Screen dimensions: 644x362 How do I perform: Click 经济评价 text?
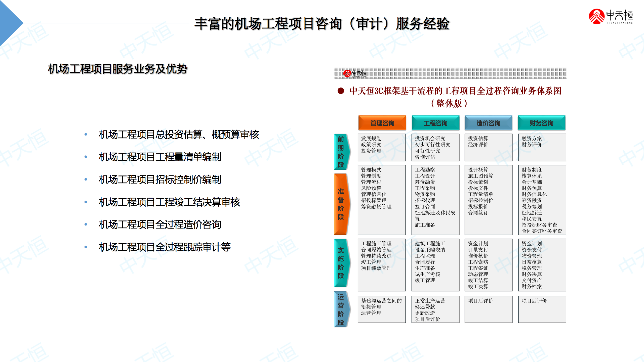pyautogui.click(x=478, y=145)
